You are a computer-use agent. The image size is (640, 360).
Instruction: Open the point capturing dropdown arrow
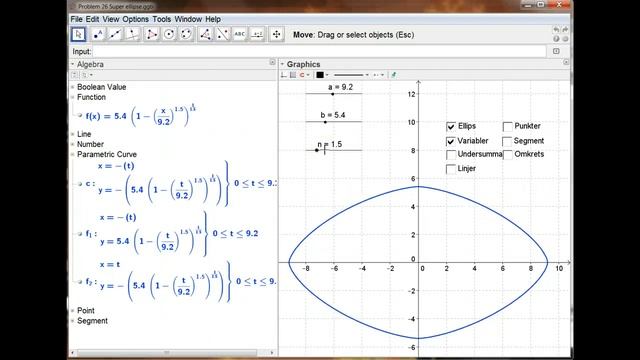pos(308,75)
